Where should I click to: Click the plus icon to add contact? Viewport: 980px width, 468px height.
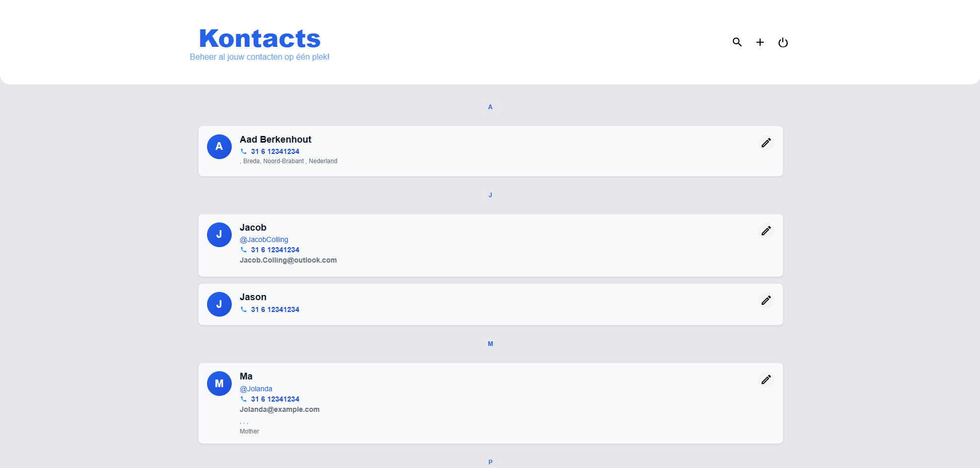(760, 42)
